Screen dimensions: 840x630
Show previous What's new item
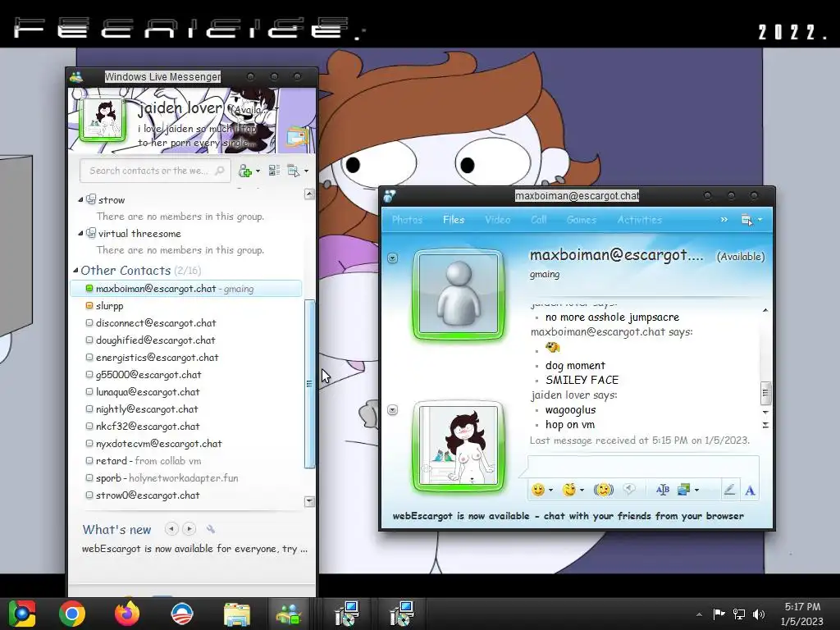pyautogui.click(x=171, y=529)
